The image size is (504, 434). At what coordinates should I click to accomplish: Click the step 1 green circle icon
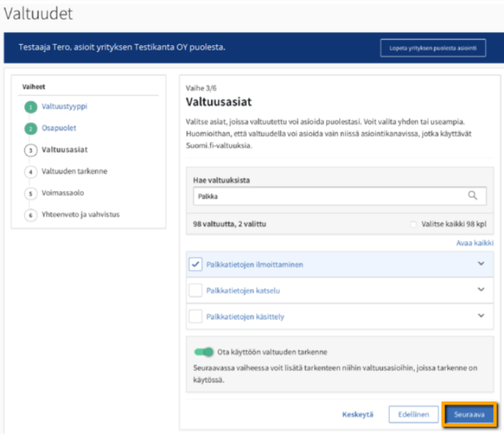coord(30,107)
